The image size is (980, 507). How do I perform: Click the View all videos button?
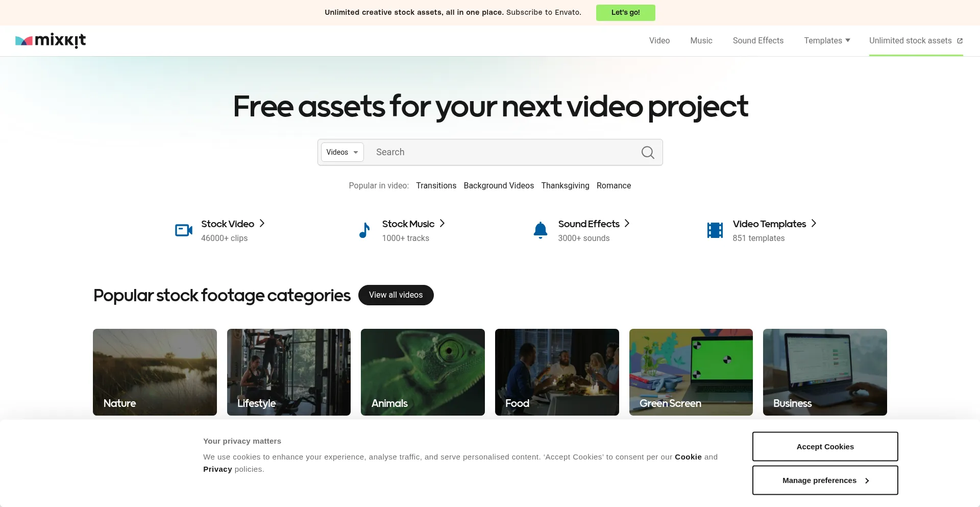click(396, 295)
